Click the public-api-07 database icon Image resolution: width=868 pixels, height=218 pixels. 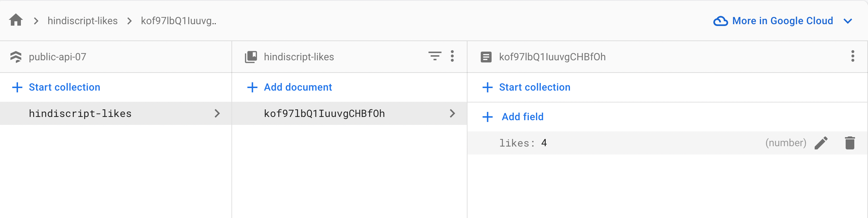point(16,57)
